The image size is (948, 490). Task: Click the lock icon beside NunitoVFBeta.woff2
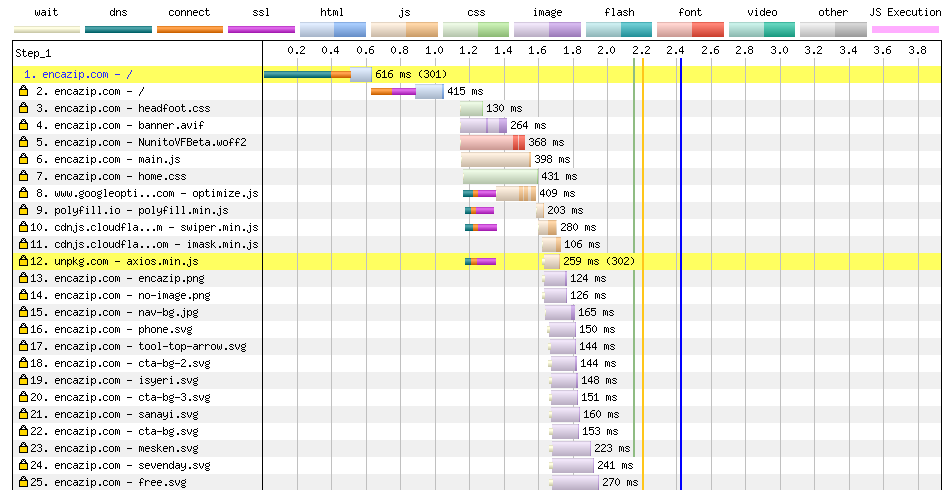[24, 142]
